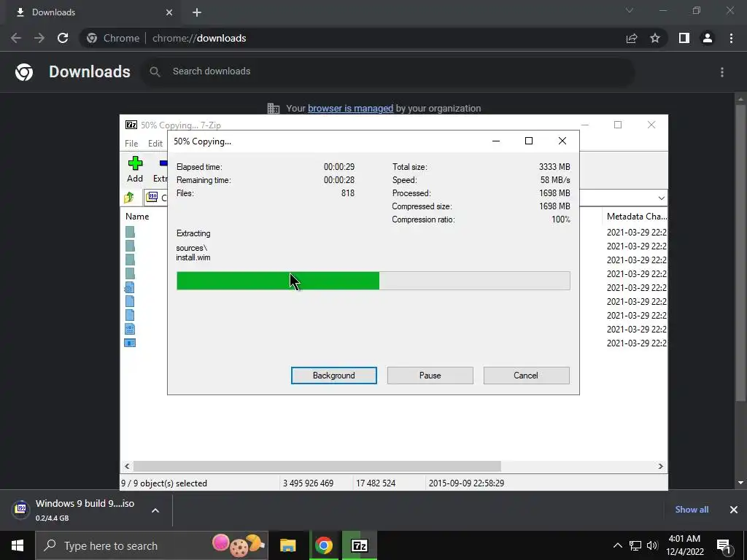Screen dimensions: 747x560
Task: Open the 7-Zip address bar dropdown arrow
Action: coord(661,198)
